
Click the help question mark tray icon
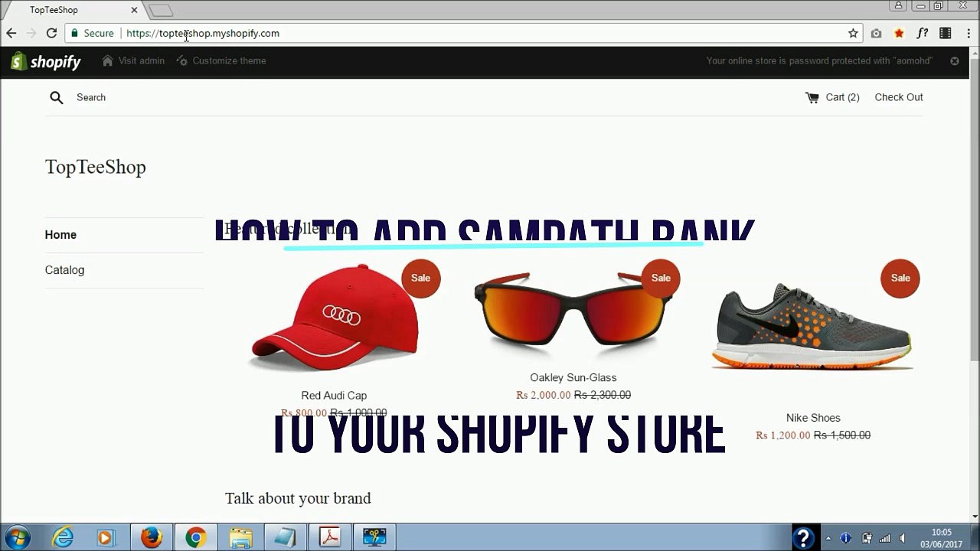[x=802, y=538]
